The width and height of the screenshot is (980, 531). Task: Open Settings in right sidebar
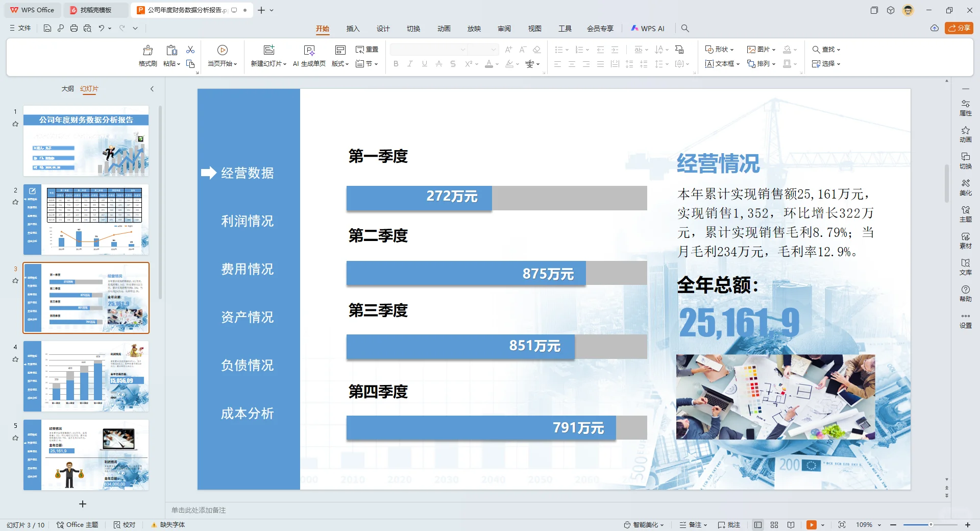pos(965,321)
